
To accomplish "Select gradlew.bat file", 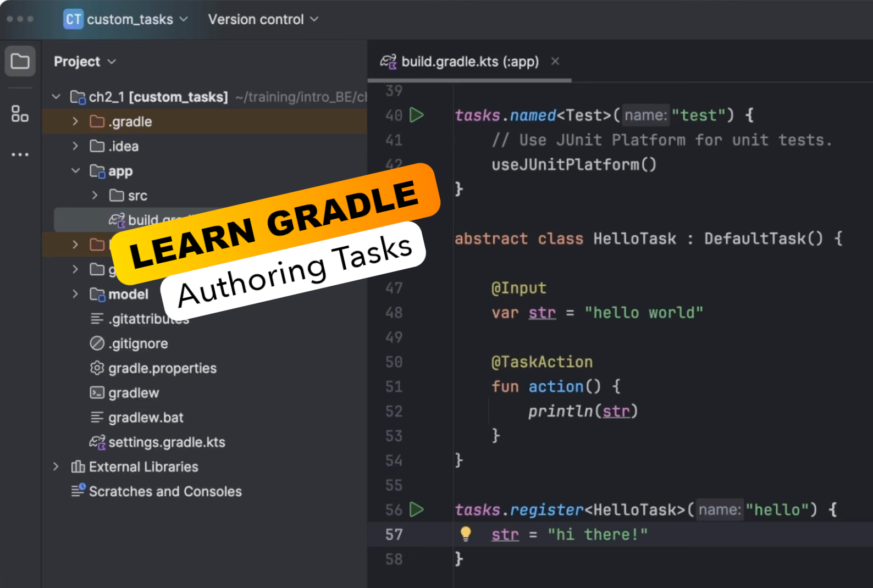I will [x=146, y=418].
